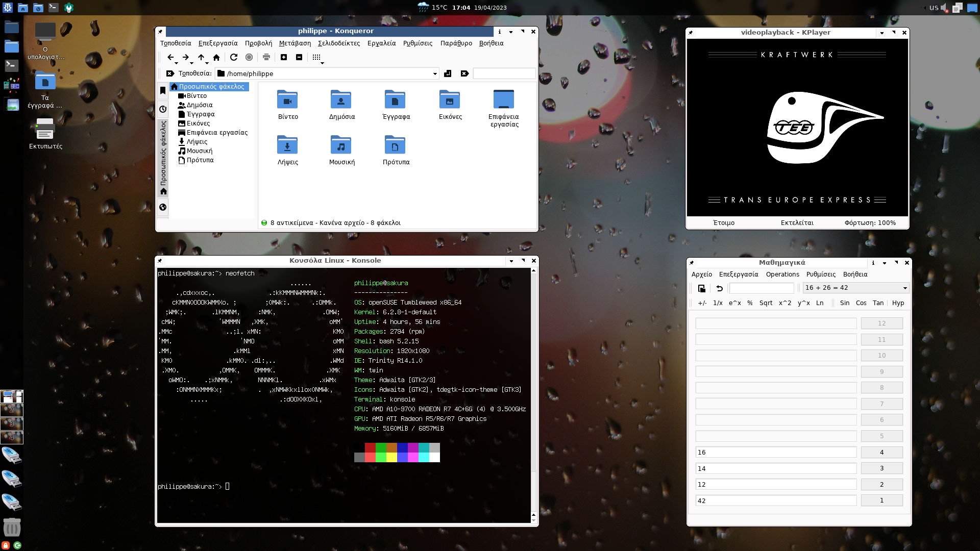Select Λήψεις in the sidebar tree
Screen dimensions: 980x551
tap(193, 142)
